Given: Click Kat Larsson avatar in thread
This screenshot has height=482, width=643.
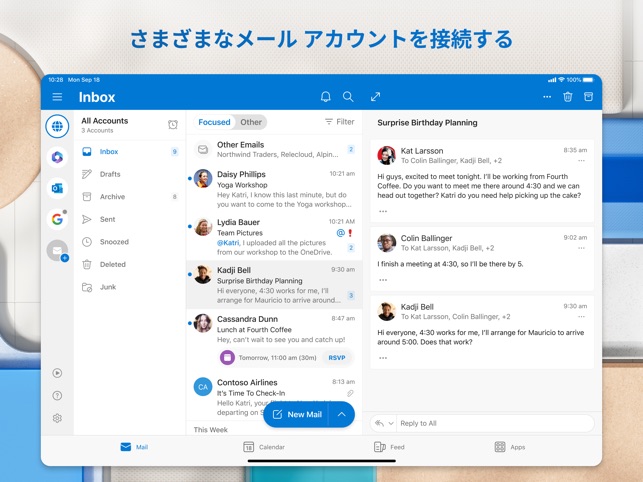Looking at the screenshot, I should point(386,155).
